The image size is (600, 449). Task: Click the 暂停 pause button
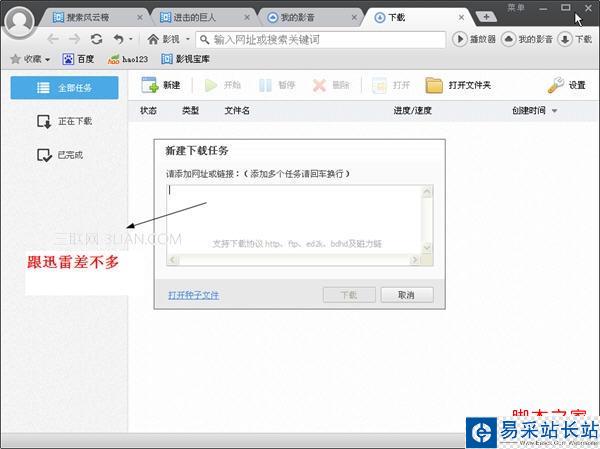tap(277, 85)
